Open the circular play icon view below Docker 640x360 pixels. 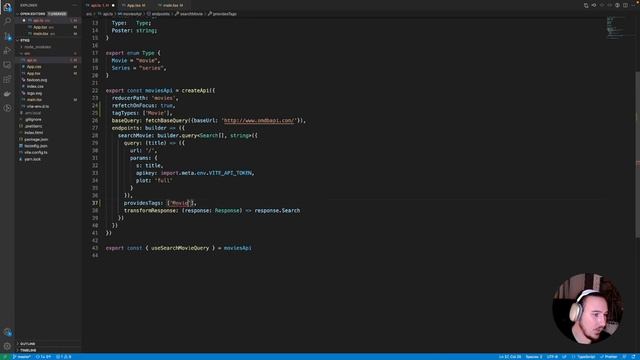click(x=7, y=108)
